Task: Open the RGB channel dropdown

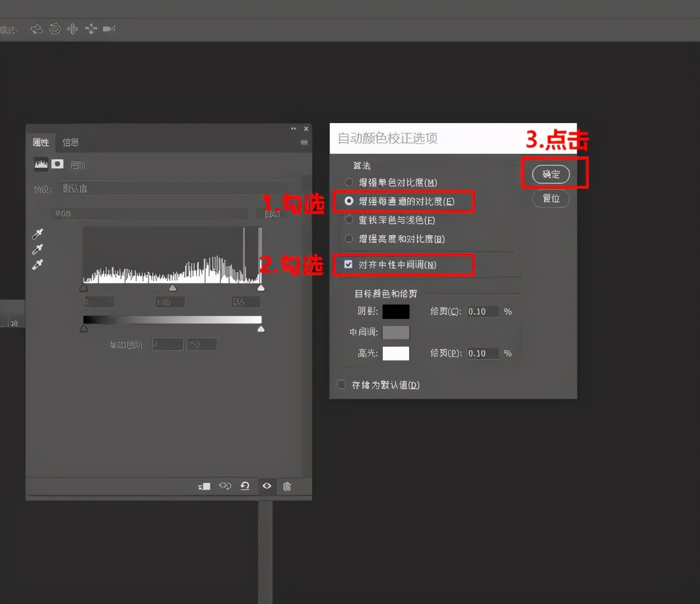Action: coord(149,213)
